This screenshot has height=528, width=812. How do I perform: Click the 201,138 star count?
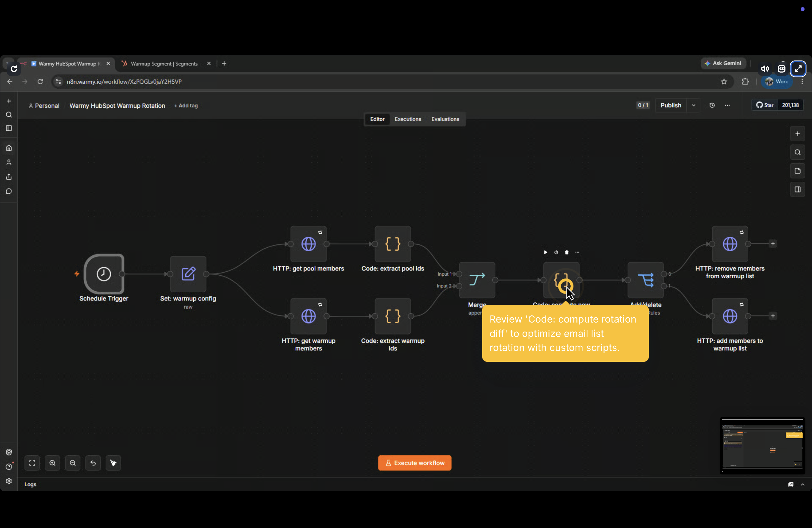point(790,105)
